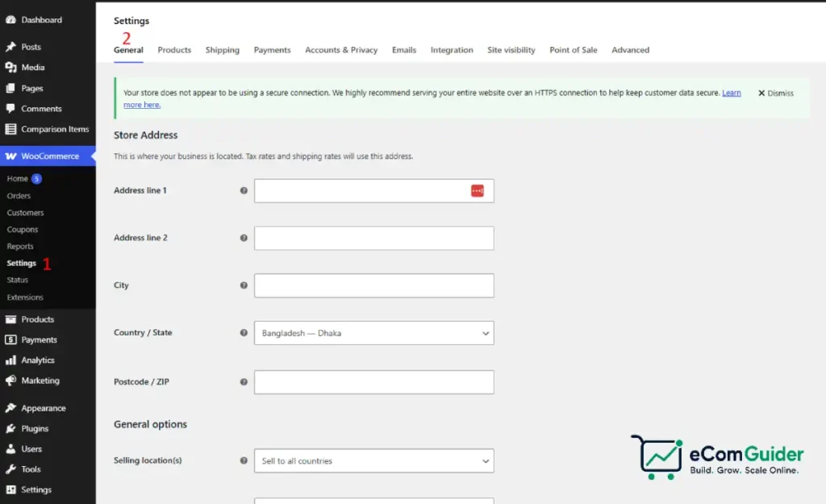This screenshot has height=504, width=826.
Task: Click the Products box icon in sidebar
Action: 10,319
